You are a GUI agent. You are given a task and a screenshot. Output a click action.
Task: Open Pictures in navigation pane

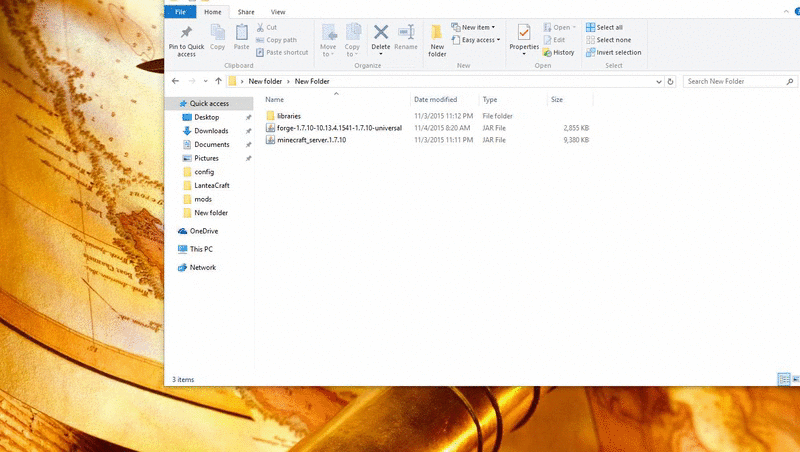206,159
